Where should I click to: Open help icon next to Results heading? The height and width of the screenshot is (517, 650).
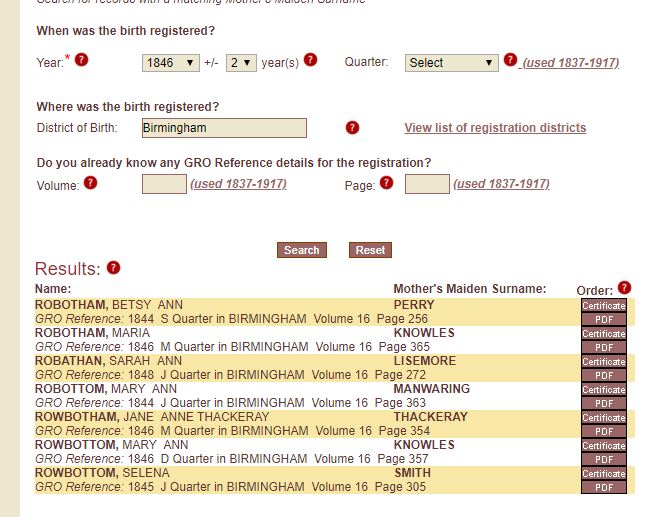coord(114,267)
